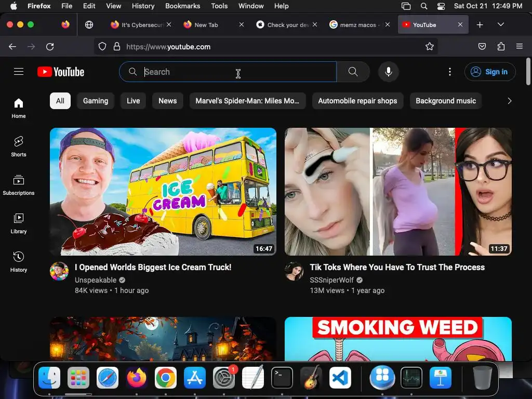The height and width of the screenshot is (399, 532).
Task: Open macOS Control Center icon
Action: click(441, 6)
